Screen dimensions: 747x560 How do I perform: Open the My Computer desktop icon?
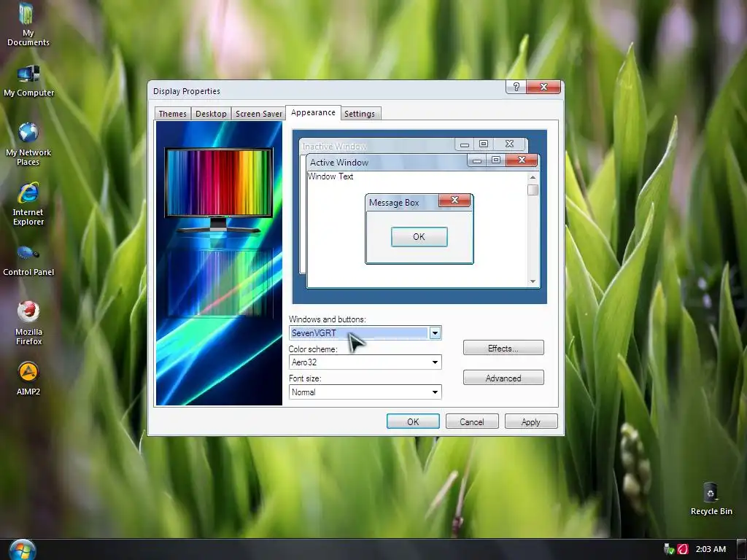point(28,81)
